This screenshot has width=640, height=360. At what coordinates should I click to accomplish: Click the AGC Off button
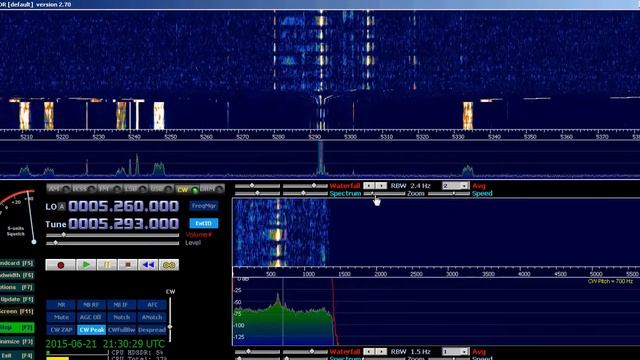point(91,317)
